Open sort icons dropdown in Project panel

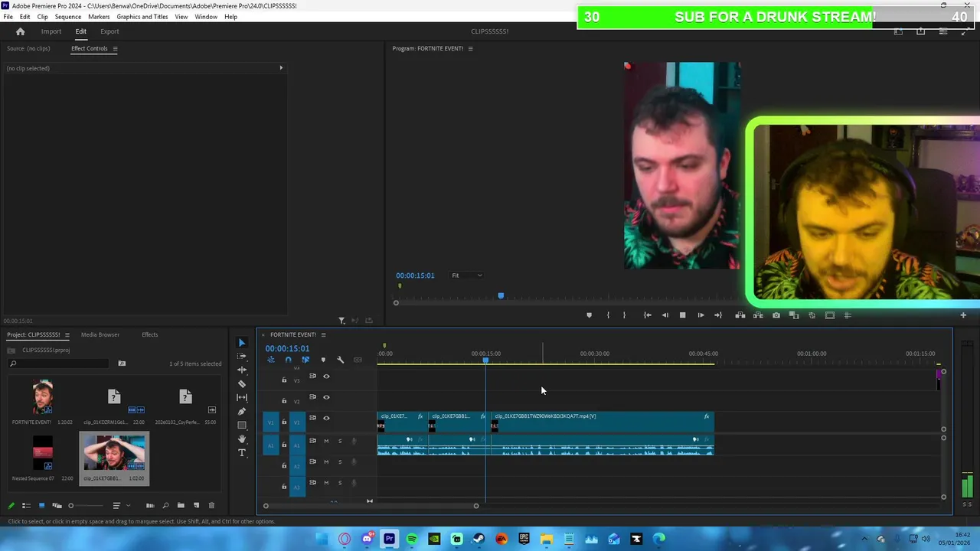point(119,505)
